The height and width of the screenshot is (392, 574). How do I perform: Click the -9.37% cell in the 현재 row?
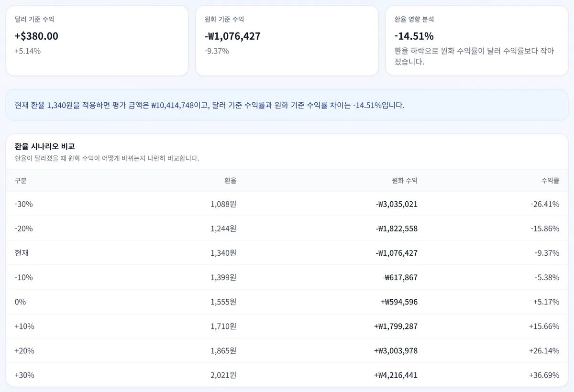(x=547, y=253)
